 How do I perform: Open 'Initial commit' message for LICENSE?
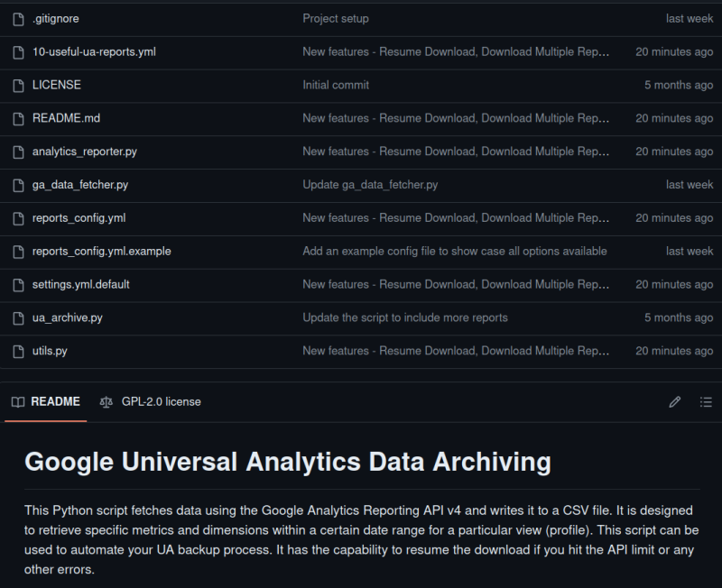click(336, 85)
